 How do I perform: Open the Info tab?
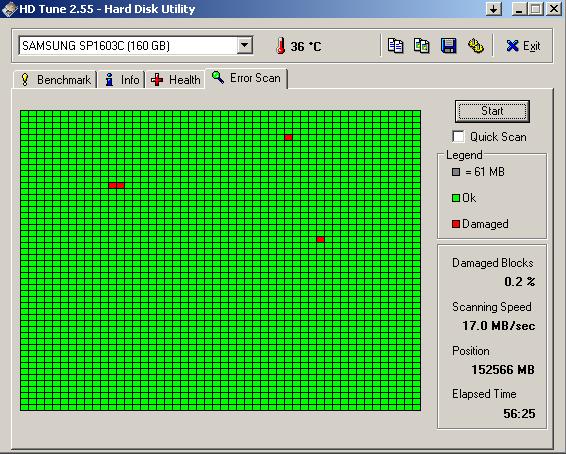click(x=122, y=79)
